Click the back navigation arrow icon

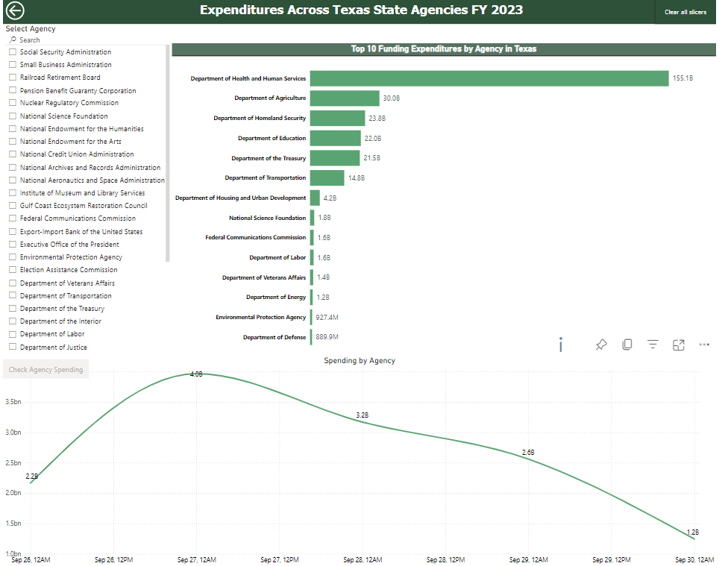(x=14, y=11)
